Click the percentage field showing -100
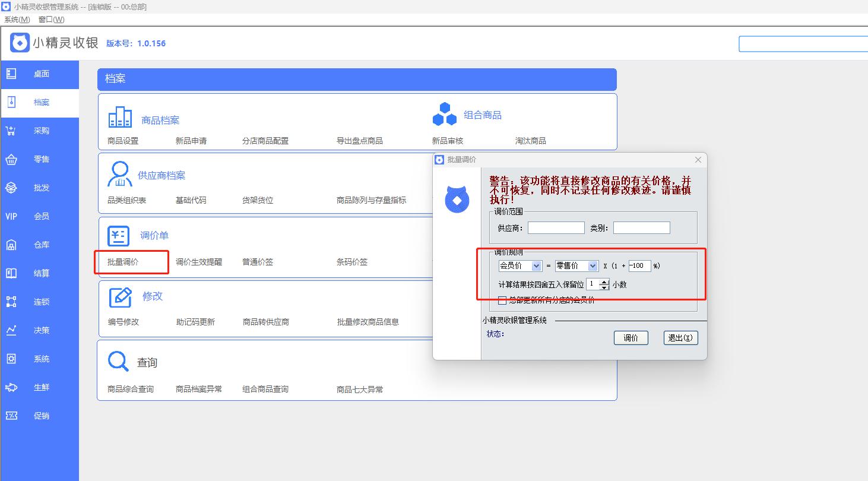 coord(639,265)
